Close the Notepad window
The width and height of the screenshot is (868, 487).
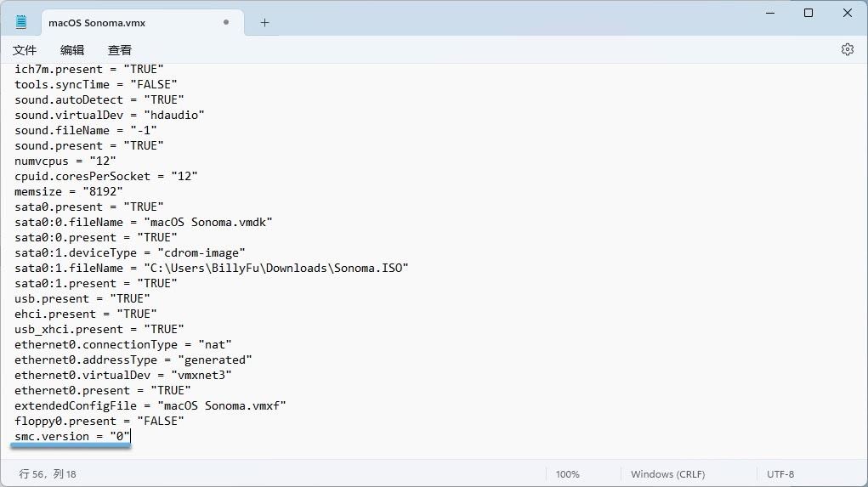[x=848, y=13]
